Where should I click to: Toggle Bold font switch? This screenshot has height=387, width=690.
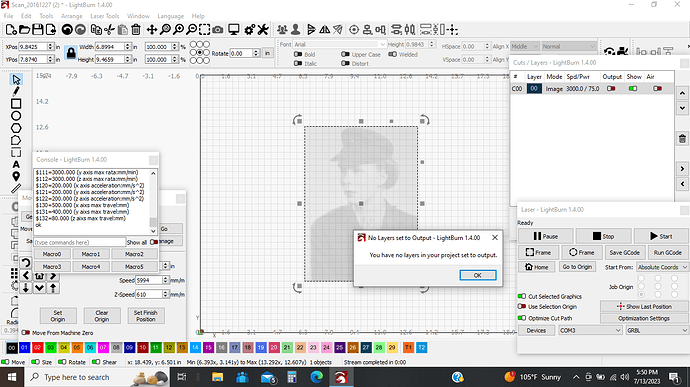point(298,54)
